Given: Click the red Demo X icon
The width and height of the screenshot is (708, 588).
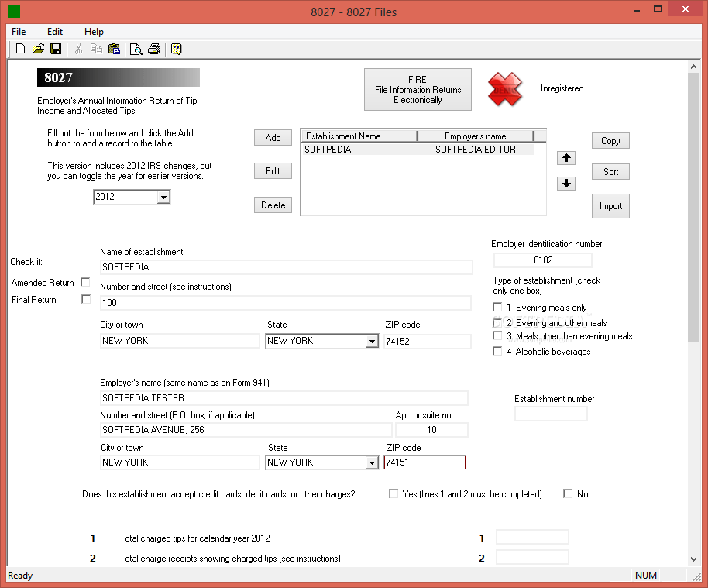Looking at the screenshot, I should pyautogui.click(x=505, y=89).
